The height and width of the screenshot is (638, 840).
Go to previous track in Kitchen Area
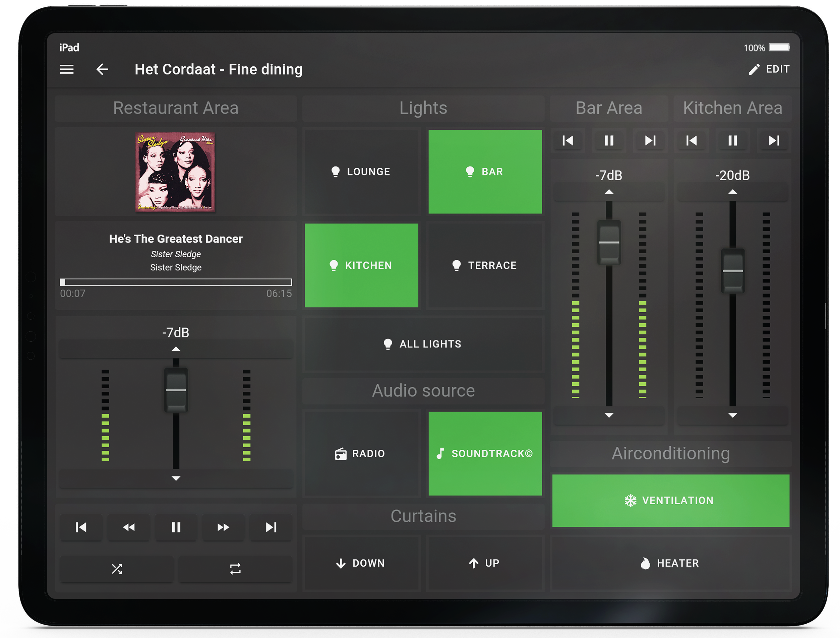[x=692, y=141]
